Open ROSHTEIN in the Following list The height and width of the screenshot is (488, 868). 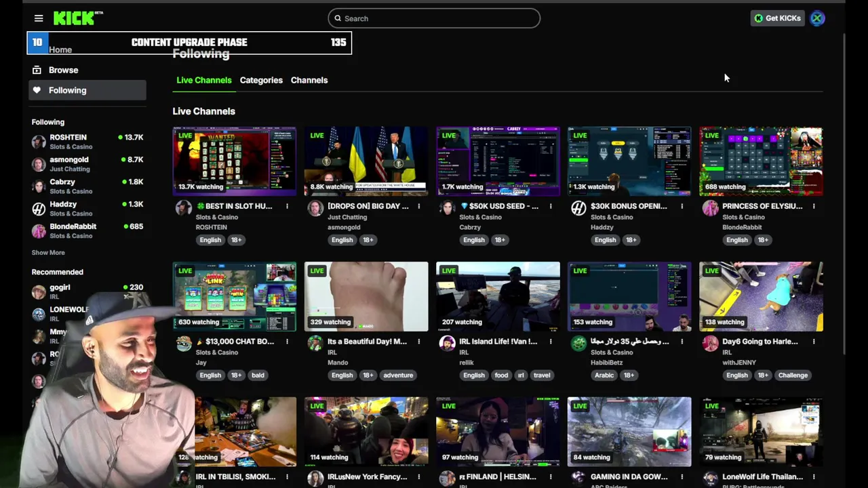click(87, 141)
